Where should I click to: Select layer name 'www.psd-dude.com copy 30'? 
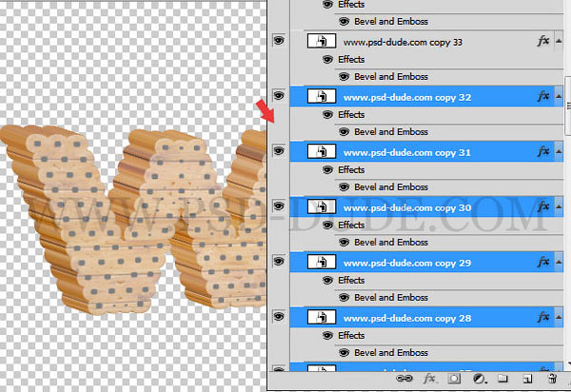point(407,207)
